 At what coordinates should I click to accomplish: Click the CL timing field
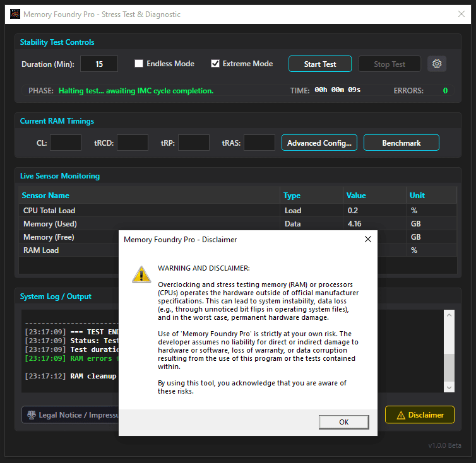pos(66,143)
